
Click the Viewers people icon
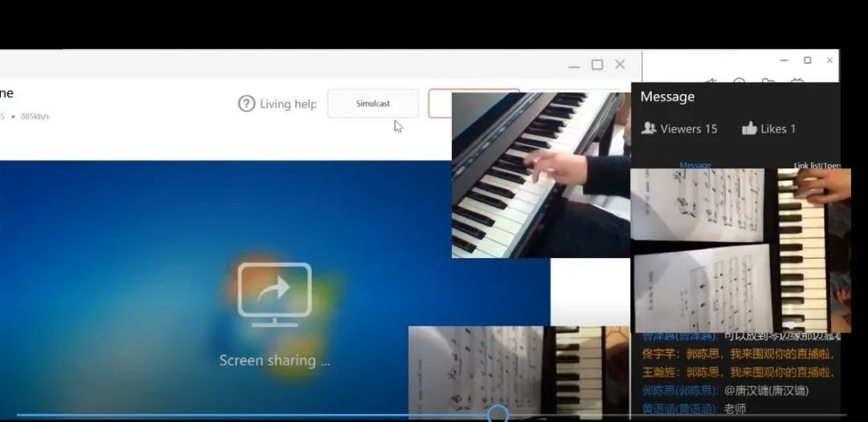click(649, 129)
